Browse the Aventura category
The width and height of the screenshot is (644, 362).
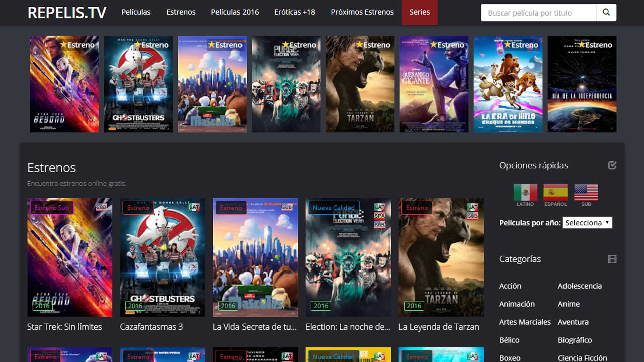(573, 322)
